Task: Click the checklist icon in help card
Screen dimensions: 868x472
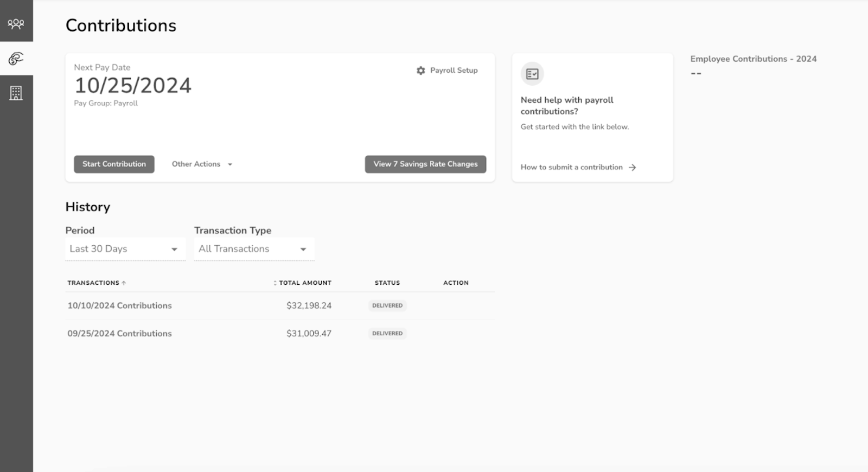Action: (x=532, y=74)
